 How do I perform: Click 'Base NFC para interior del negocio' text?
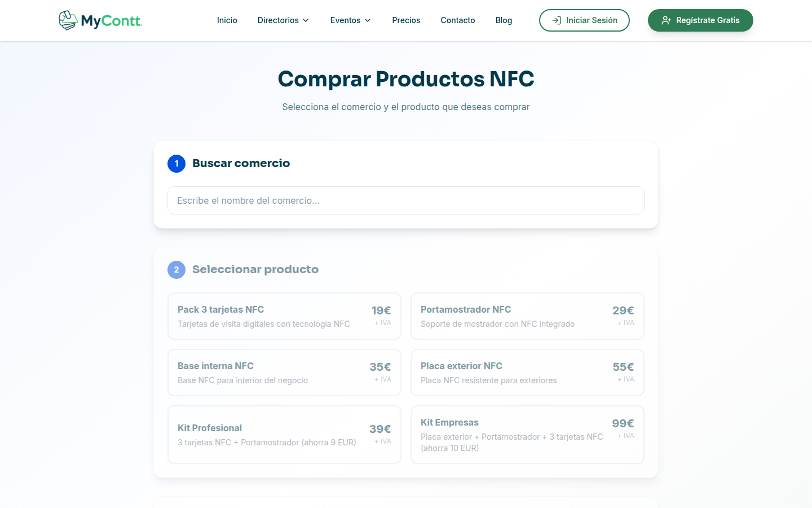[243, 380]
